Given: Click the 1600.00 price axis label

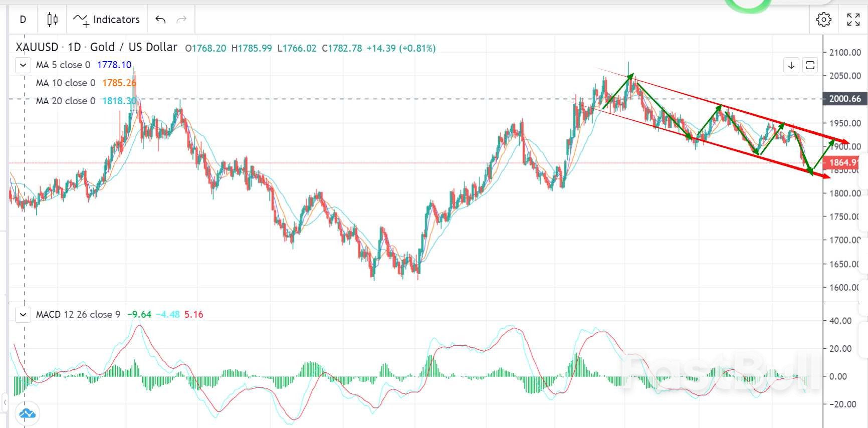Looking at the screenshot, I should pos(845,287).
